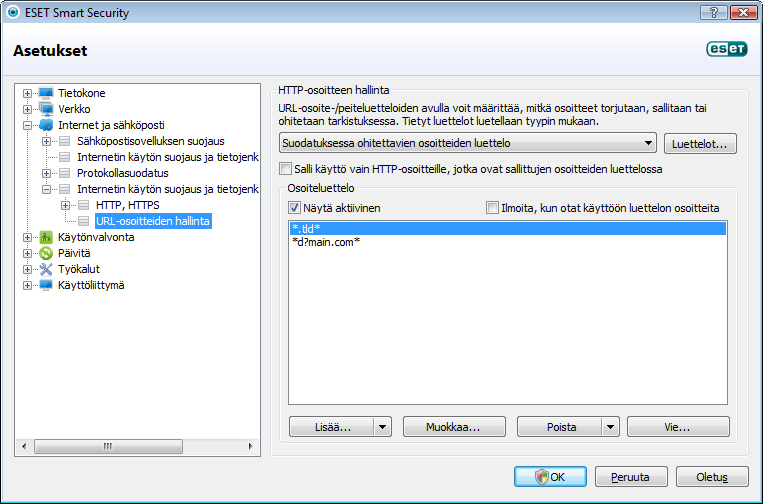Select Käytönvalvonta tree item
The width and height of the screenshot is (763, 504).
(x=96, y=237)
